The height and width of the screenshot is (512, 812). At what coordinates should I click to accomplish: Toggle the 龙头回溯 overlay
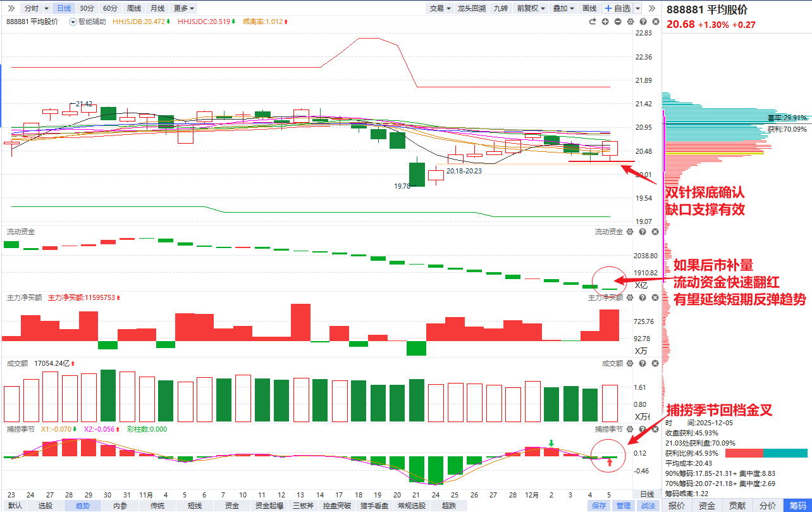[472, 8]
